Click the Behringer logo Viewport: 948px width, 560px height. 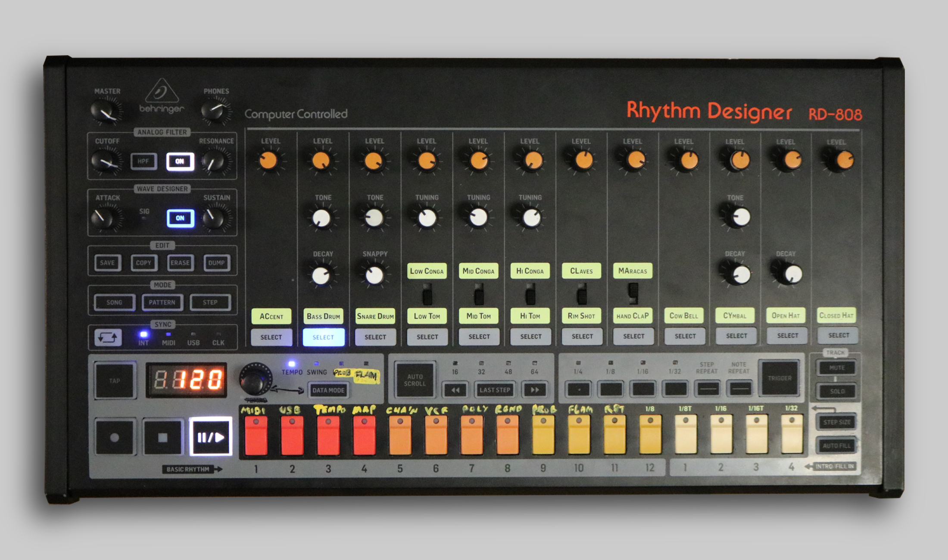coord(162,96)
